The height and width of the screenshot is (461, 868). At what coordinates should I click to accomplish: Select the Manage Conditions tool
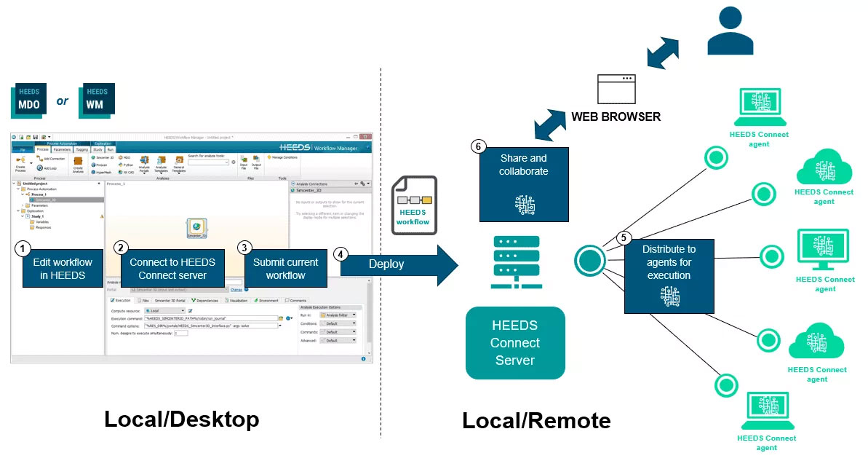coord(282,157)
